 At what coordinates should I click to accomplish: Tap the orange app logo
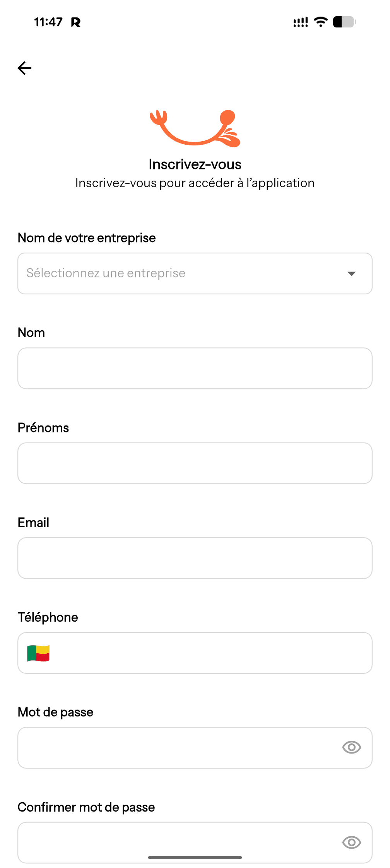195,128
